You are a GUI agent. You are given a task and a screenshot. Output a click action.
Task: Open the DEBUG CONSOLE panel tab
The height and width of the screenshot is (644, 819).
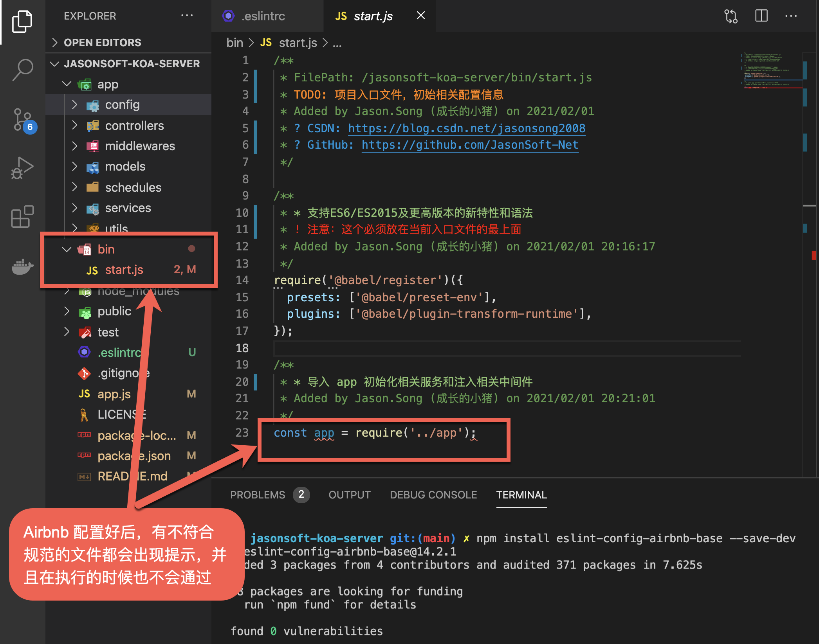[433, 495]
